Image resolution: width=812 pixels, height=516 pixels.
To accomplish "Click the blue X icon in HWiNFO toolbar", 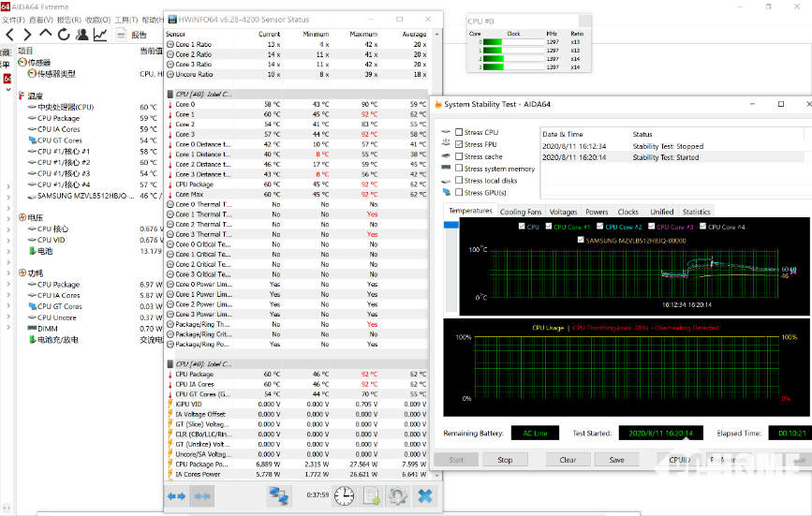I will [425, 496].
